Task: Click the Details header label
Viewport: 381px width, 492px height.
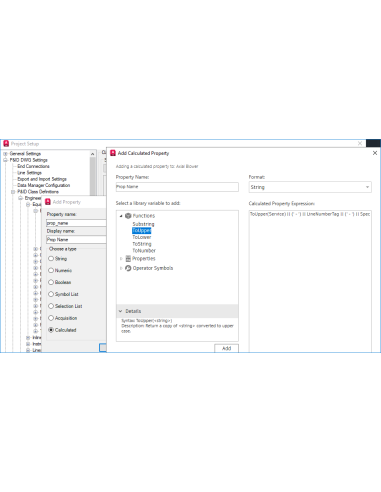Action: coord(133,311)
